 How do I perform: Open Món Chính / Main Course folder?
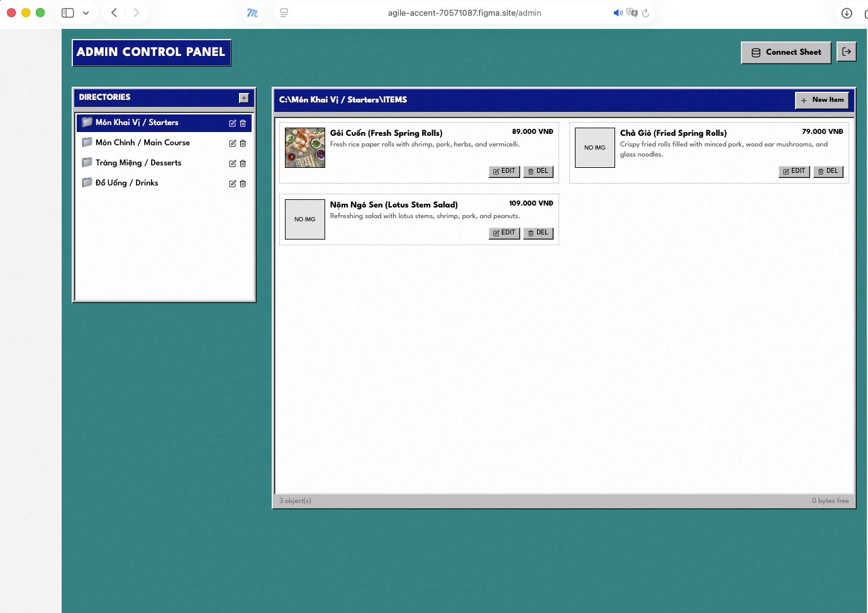(164, 143)
